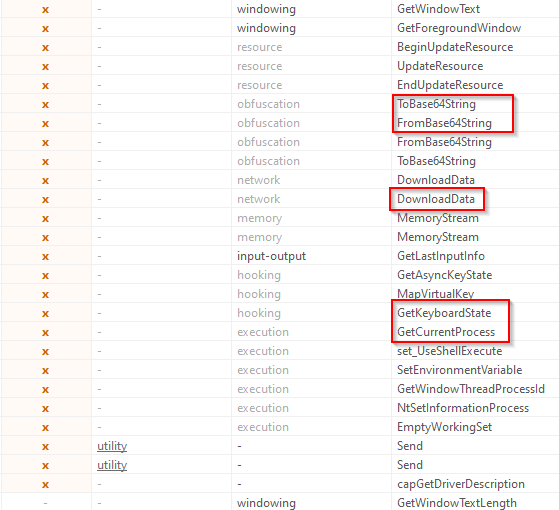Select the GetForegroundWindow entry

coord(459,28)
